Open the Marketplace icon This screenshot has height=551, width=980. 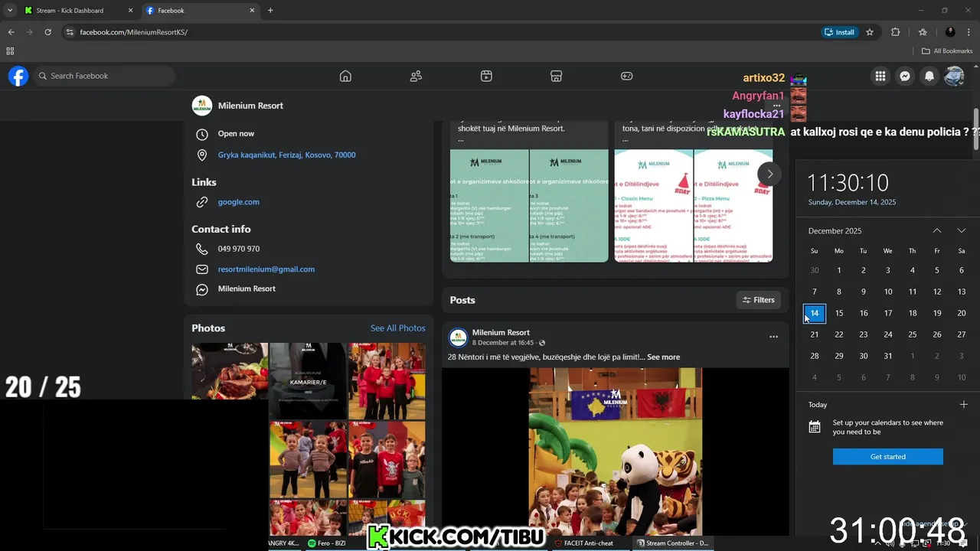[x=557, y=76]
